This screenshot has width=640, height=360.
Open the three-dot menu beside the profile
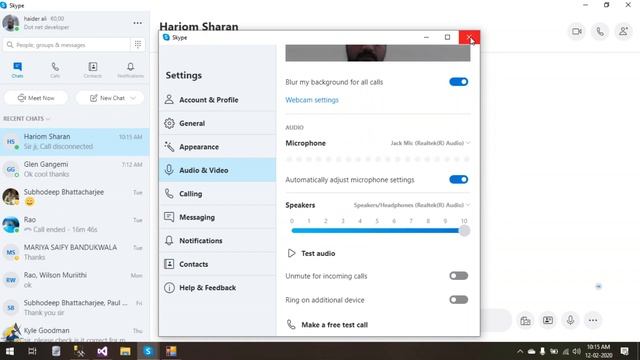click(x=138, y=23)
